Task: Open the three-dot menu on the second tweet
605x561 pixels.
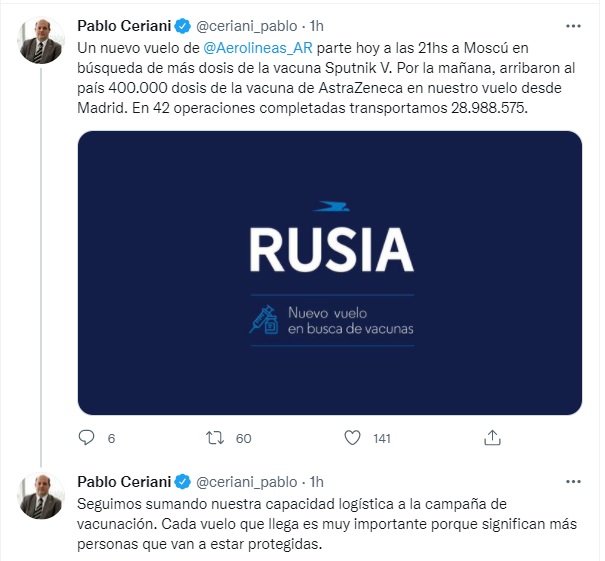Action: [573, 482]
